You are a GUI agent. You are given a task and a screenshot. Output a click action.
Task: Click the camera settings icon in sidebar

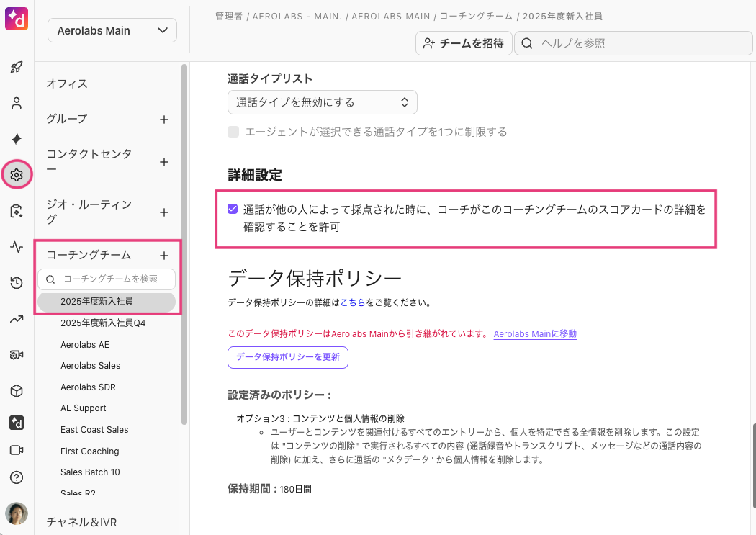pyautogui.click(x=17, y=355)
